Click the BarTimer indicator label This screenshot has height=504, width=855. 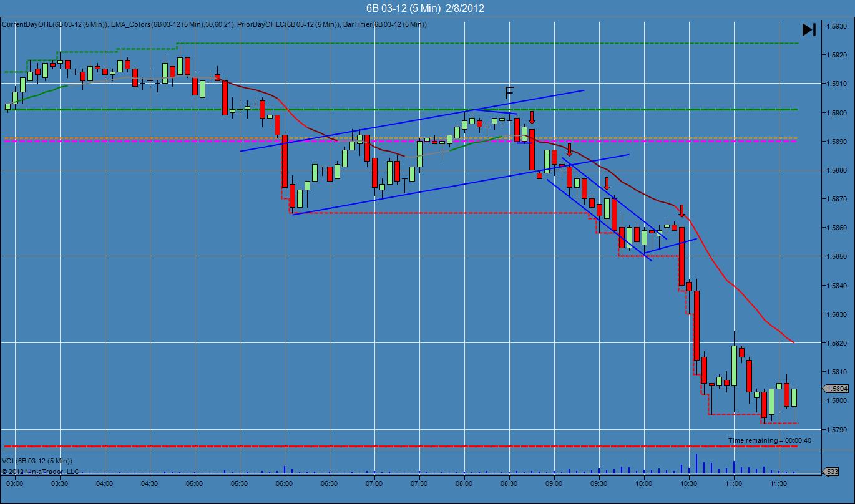tap(385, 24)
